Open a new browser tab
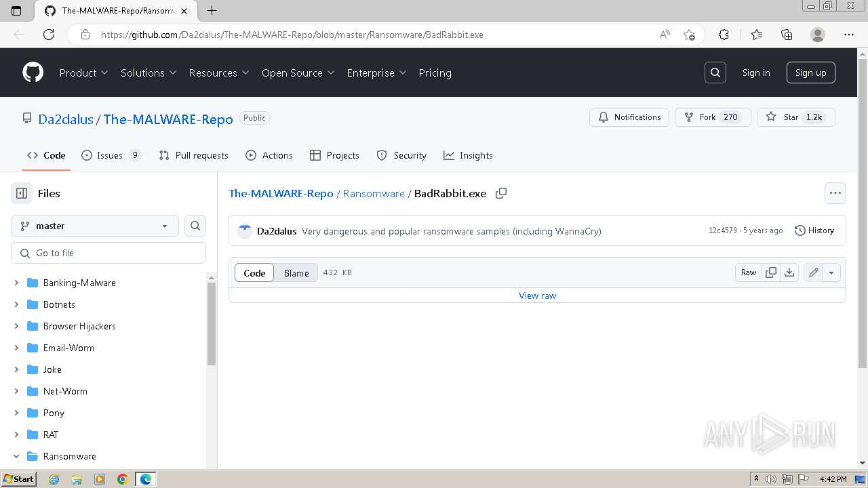 tap(212, 11)
